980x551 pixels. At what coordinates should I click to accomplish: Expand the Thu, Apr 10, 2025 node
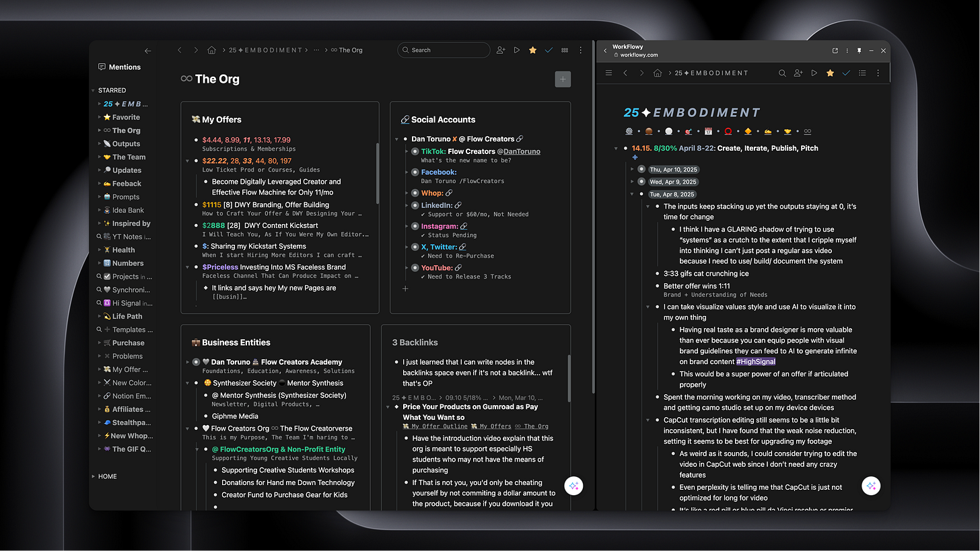click(632, 170)
